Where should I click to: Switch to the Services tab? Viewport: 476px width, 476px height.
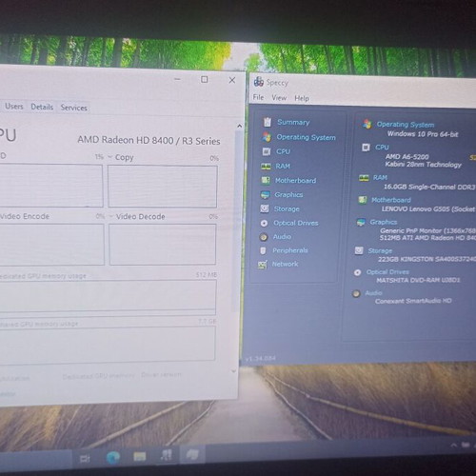tap(74, 108)
